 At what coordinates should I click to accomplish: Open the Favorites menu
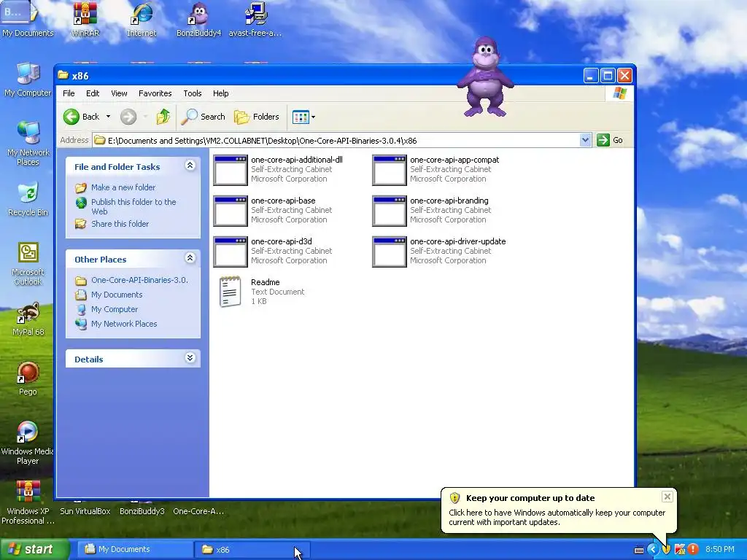(x=155, y=93)
